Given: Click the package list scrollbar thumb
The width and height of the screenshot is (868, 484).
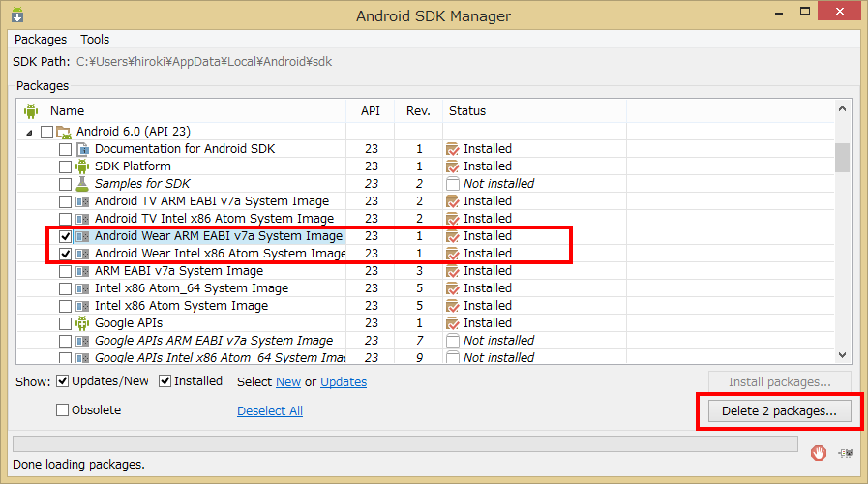Looking at the screenshot, I should coord(843,158).
